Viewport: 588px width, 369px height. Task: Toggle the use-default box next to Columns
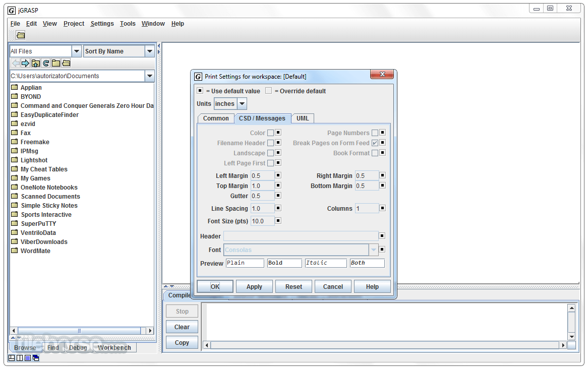coord(382,208)
